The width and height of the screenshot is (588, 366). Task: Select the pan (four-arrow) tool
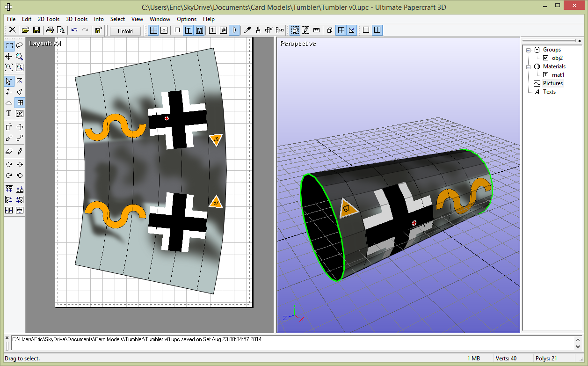[x=9, y=57]
